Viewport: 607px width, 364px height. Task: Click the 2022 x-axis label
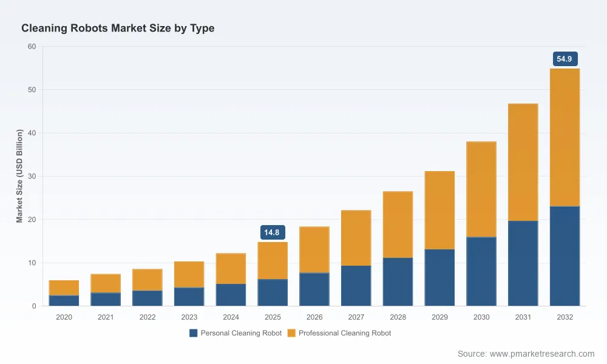[x=148, y=317]
